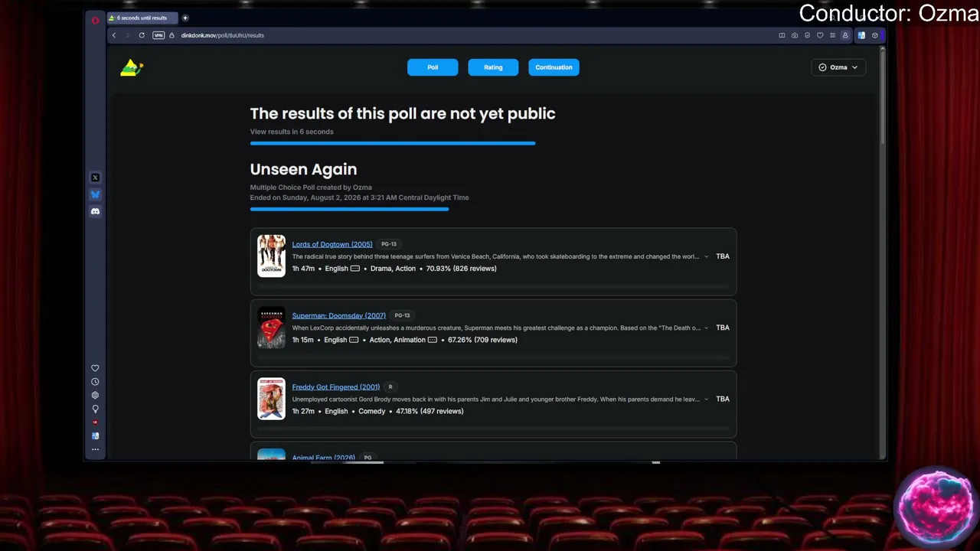This screenshot has height=551, width=980.
Task: Open Easy Setup panel
Action: [832, 35]
